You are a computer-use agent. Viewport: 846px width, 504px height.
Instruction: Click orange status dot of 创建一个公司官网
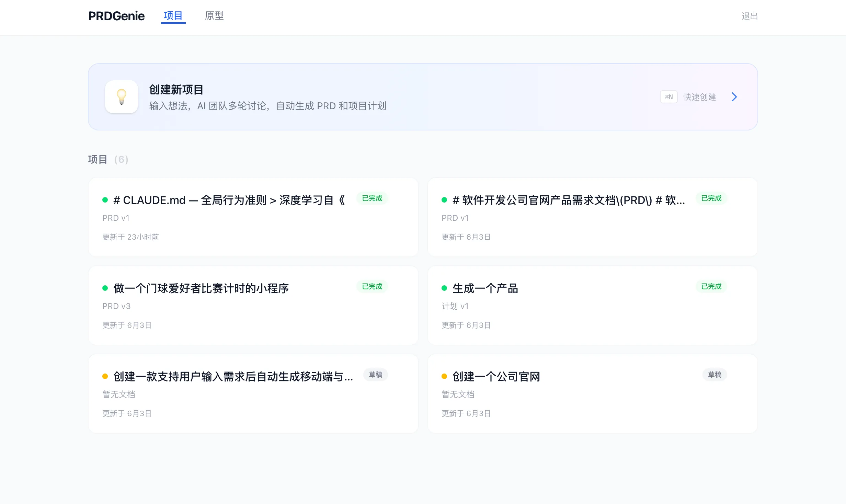click(x=444, y=376)
